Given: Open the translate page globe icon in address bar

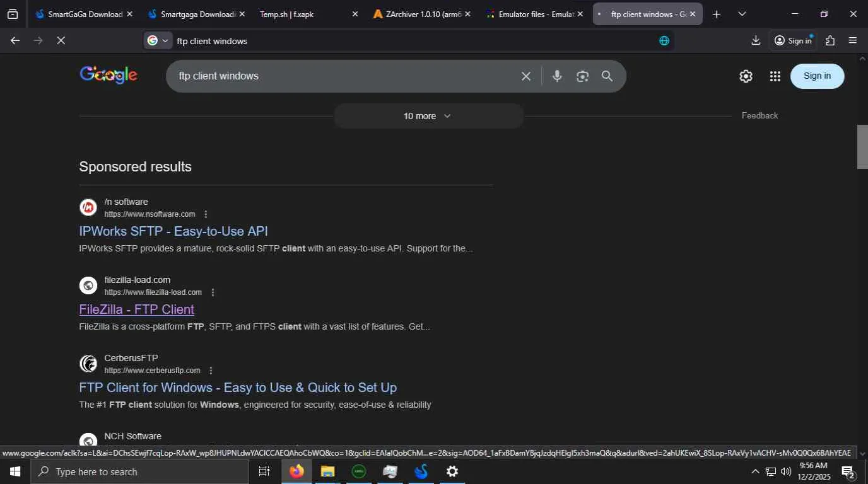Looking at the screenshot, I should coord(664,41).
